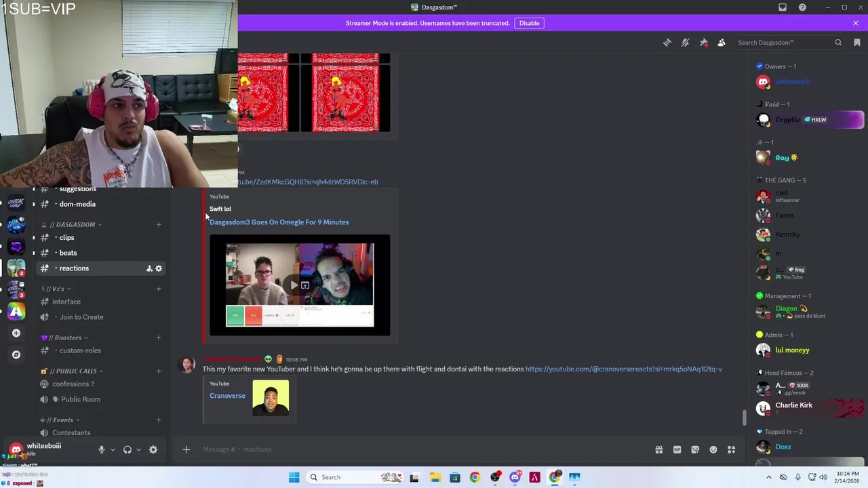
Task: Create channel with plus in Boosters category
Action: point(159,338)
